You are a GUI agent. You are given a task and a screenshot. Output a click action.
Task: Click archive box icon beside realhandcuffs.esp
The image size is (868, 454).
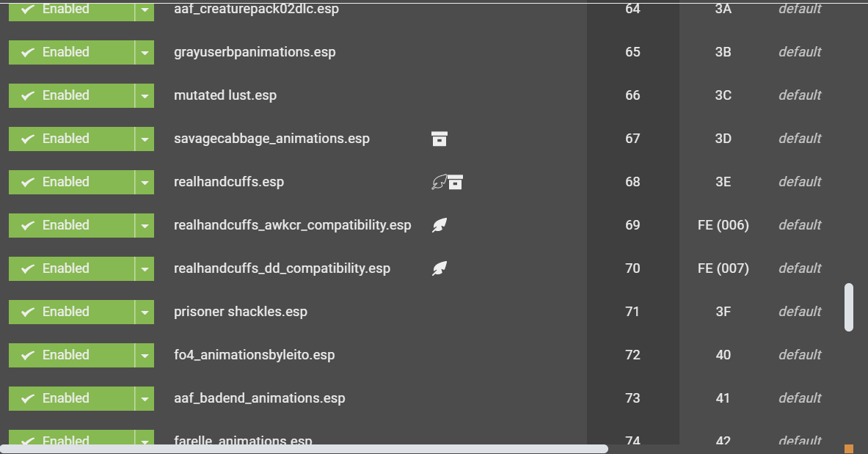pyautogui.click(x=455, y=182)
